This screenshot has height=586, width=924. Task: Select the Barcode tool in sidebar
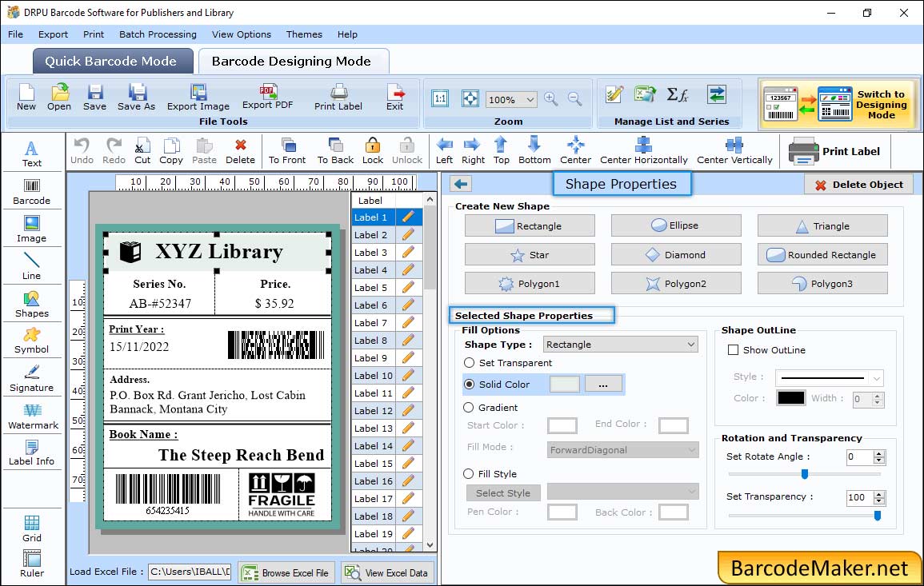click(x=32, y=192)
